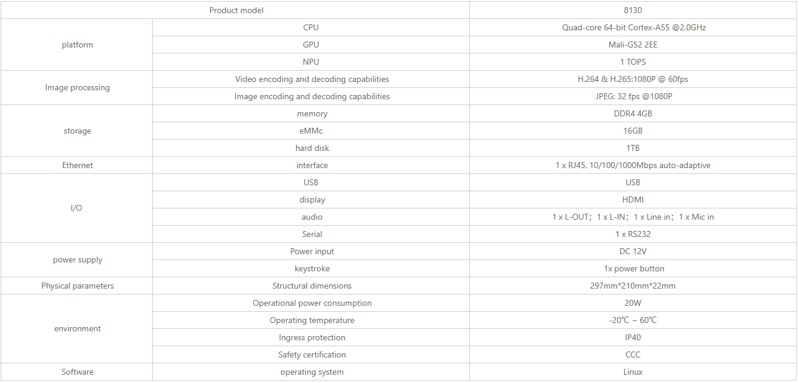Click the H.264 & H.265 video capability value
The image size is (799, 383).
click(633, 79)
